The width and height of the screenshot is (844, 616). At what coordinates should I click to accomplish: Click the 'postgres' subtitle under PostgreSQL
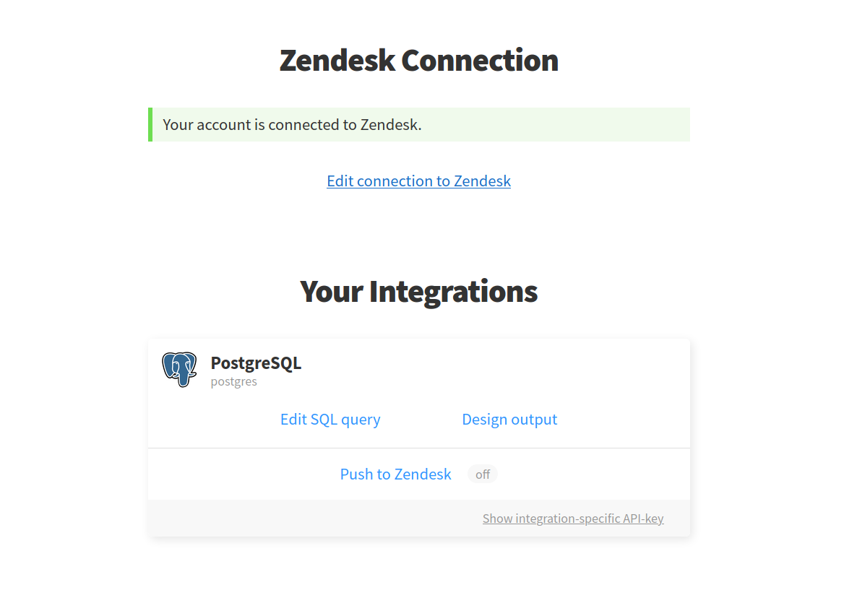tap(233, 381)
